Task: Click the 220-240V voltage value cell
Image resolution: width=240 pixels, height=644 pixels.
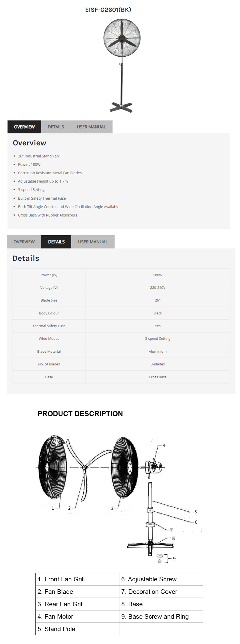Action: [x=158, y=288]
